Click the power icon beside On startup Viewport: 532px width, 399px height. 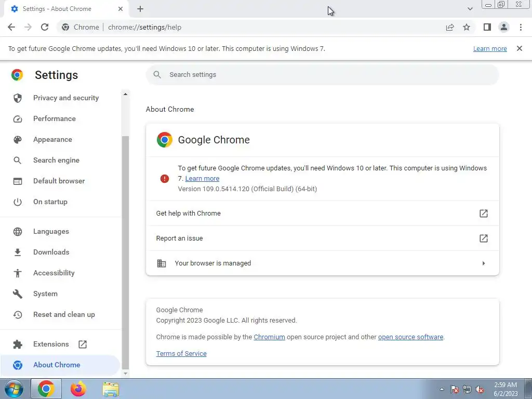[17, 202]
